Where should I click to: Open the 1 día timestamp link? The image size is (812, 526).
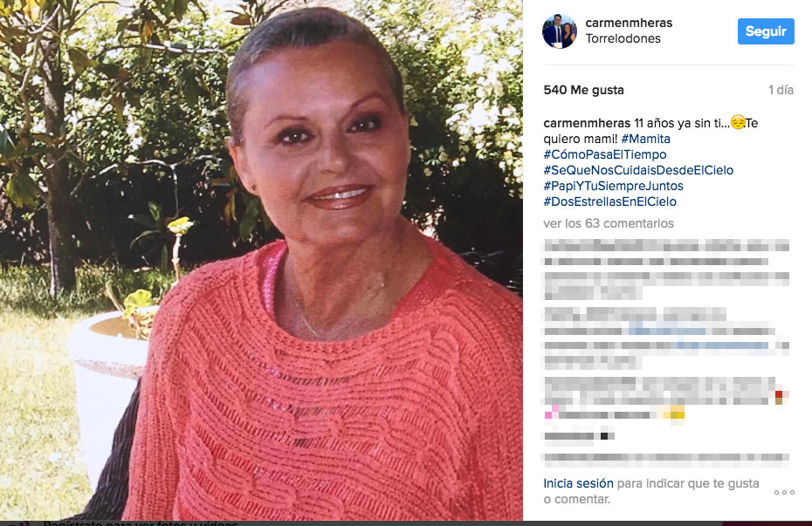781,90
